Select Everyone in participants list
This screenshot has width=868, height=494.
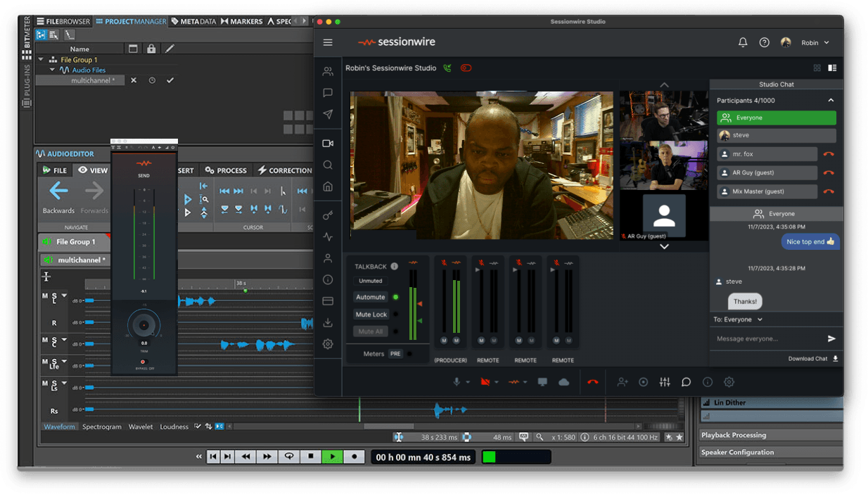pos(777,118)
